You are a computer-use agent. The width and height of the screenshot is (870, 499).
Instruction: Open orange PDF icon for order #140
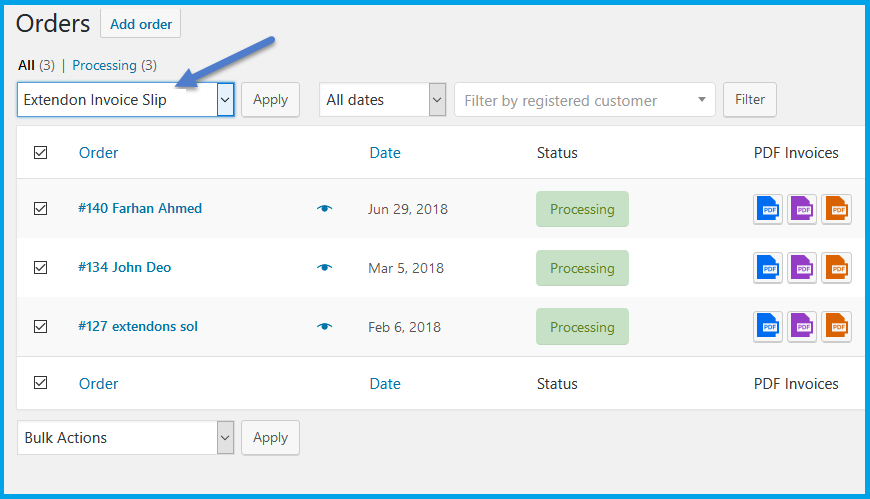click(x=837, y=209)
